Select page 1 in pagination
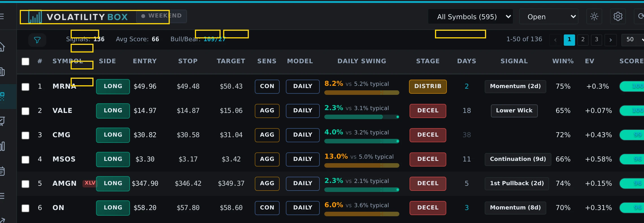The width and height of the screenshot is (644, 223). [569, 40]
